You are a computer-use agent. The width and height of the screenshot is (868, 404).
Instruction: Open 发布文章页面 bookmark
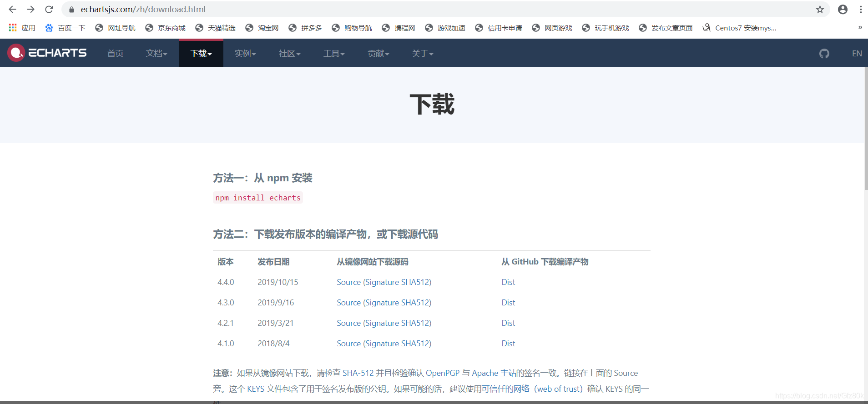click(666, 28)
